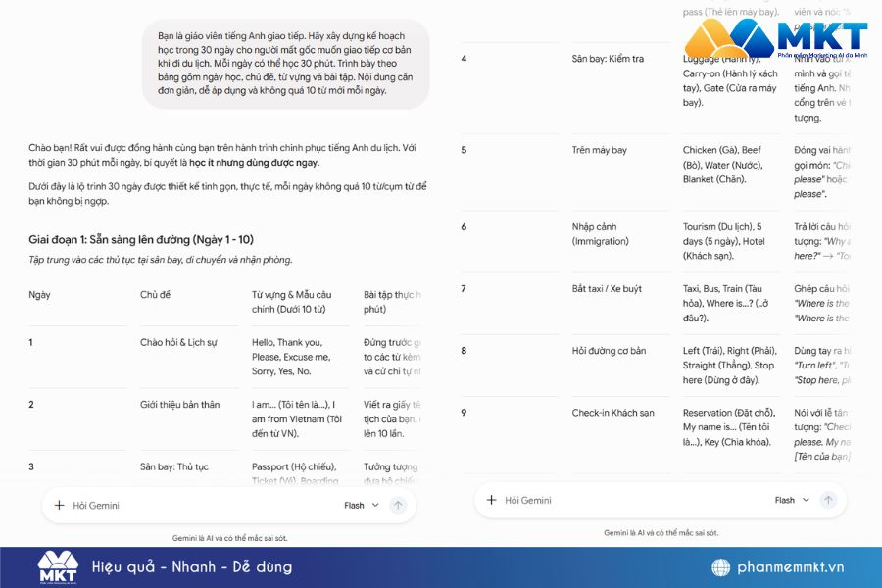Click right disclaimer 'Gemini là AI và có thể mắc sai sót'
The height and width of the screenshot is (588, 882).
(x=661, y=532)
